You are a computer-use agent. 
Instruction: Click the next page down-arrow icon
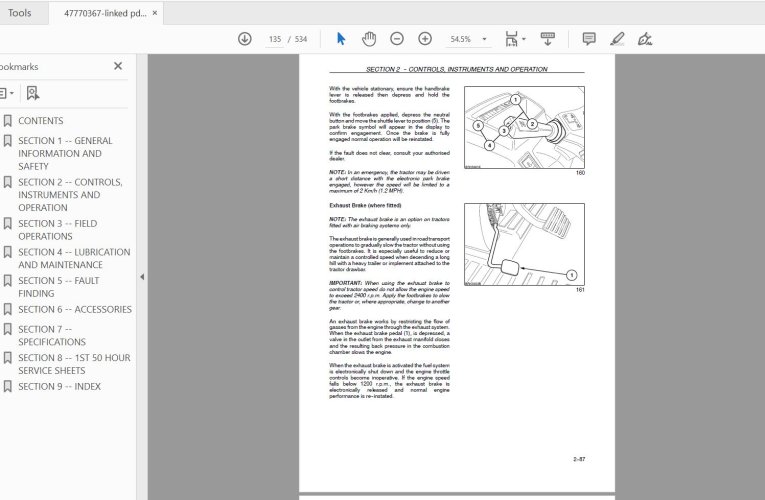[244, 39]
